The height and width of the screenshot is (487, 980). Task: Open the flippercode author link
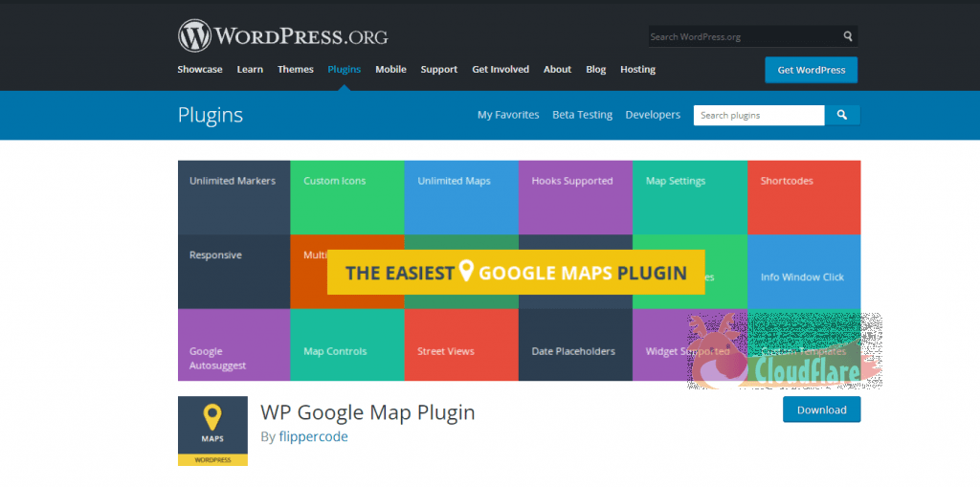[x=313, y=437]
